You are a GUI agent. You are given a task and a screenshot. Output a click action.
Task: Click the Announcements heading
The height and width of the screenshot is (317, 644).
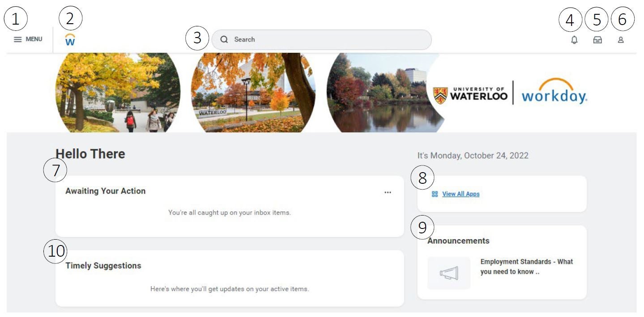458,241
